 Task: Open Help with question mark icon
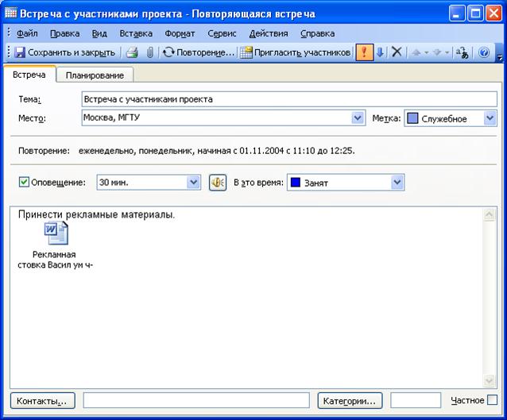coord(484,52)
